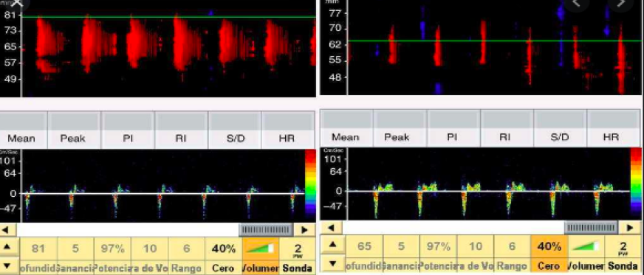Click the 77 mm label on the M-mode depth scale
644x275 pixels.
[336, 13]
